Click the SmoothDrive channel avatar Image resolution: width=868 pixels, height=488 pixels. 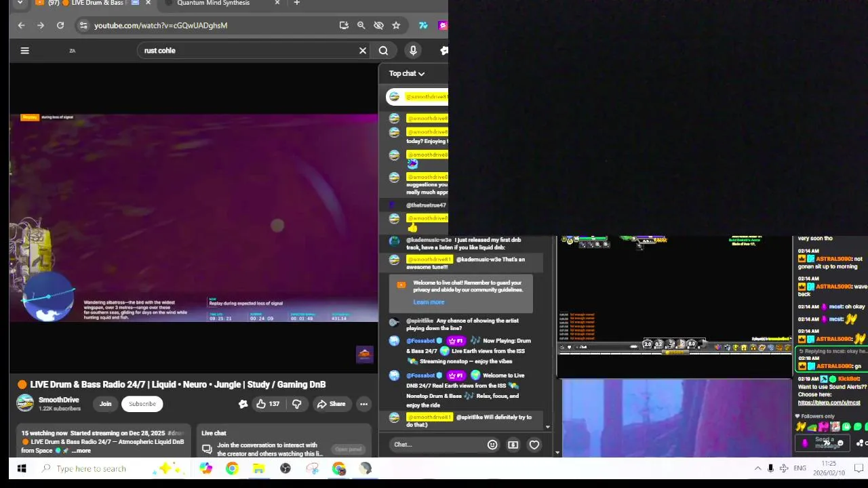[25, 403]
